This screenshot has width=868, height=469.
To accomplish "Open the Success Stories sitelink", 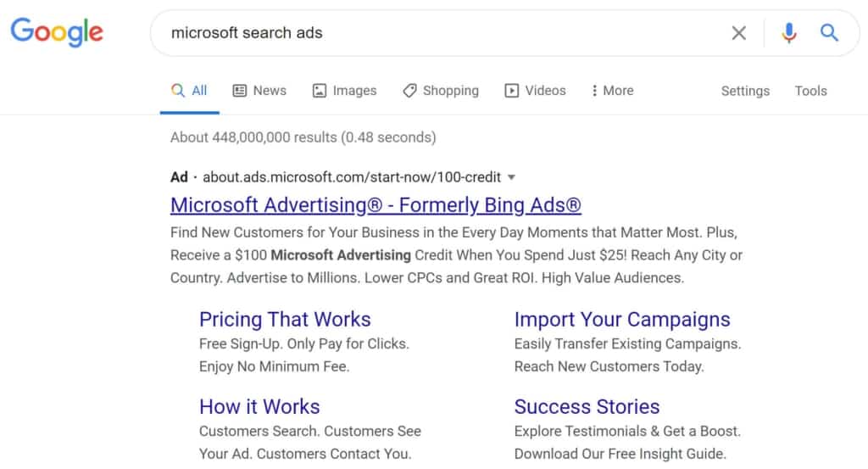I will click(x=587, y=406).
